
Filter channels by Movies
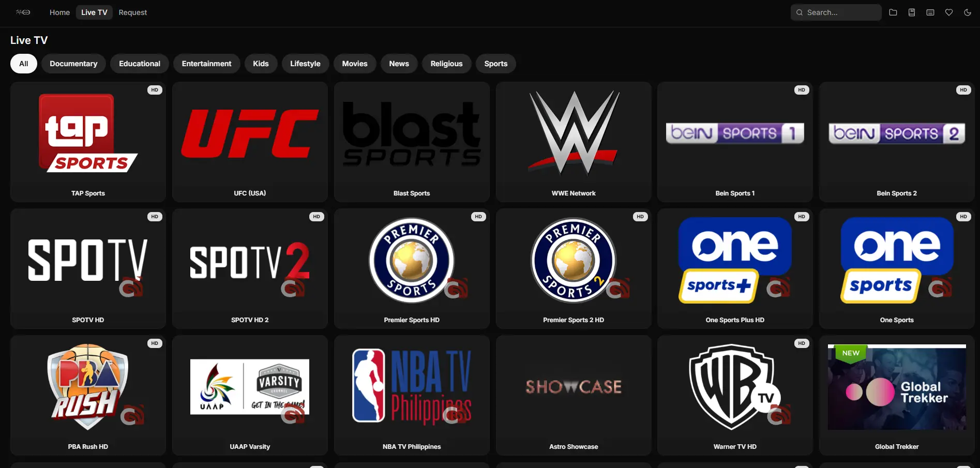[x=355, y=64]
